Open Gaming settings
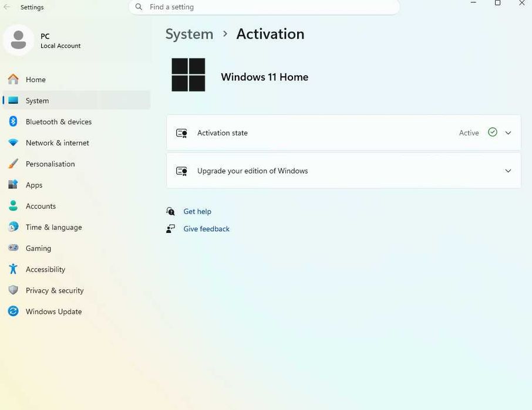This screenshot has width=532, height=410. pos(76,248)
